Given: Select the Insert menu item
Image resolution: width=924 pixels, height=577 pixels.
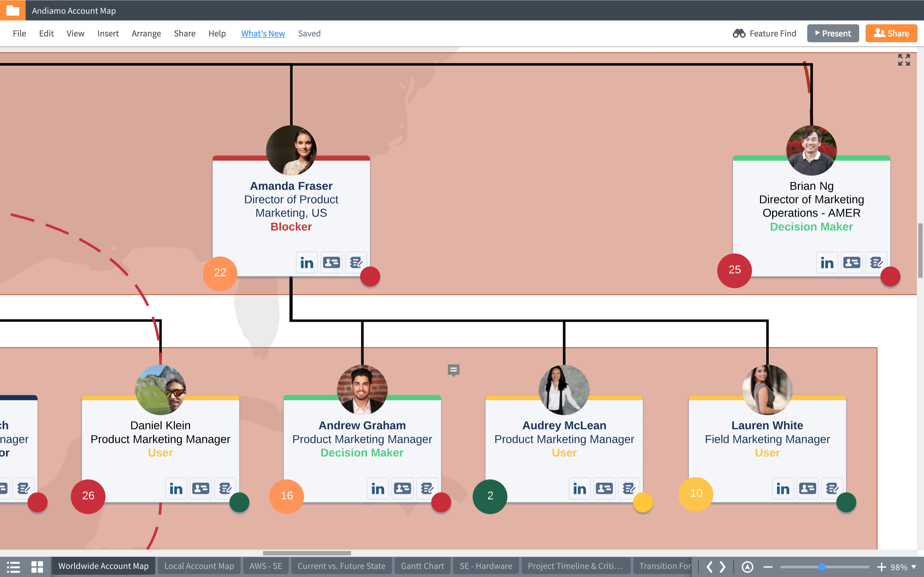Looking at the screenshot, I should point(107,33).
